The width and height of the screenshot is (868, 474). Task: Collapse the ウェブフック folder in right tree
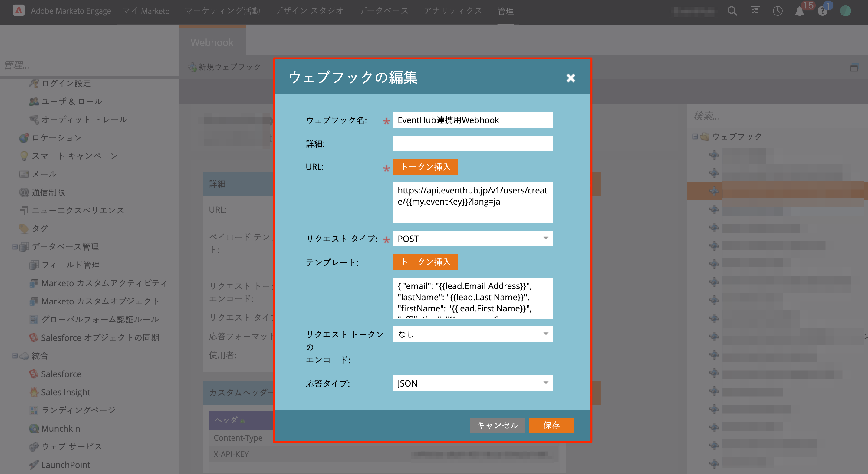pos(695,137)
